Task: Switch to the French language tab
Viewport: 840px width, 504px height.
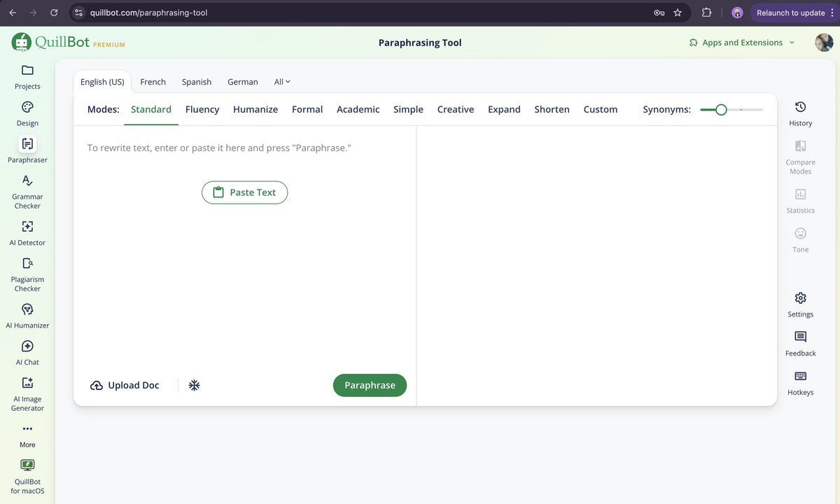Action: pyautogui.click(x=153, y=82)
